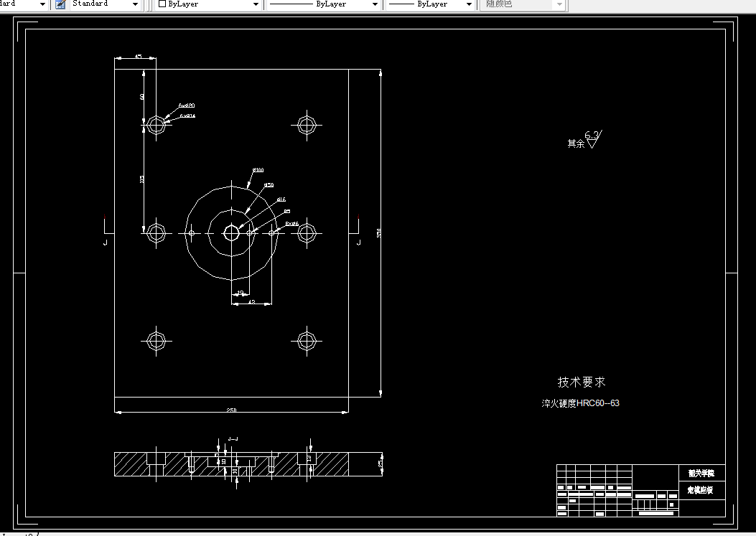Screen dimensions: 756x536
Task: Select the 淬火硬度HRC60--63 note text
Action: (x=580, y=403)
